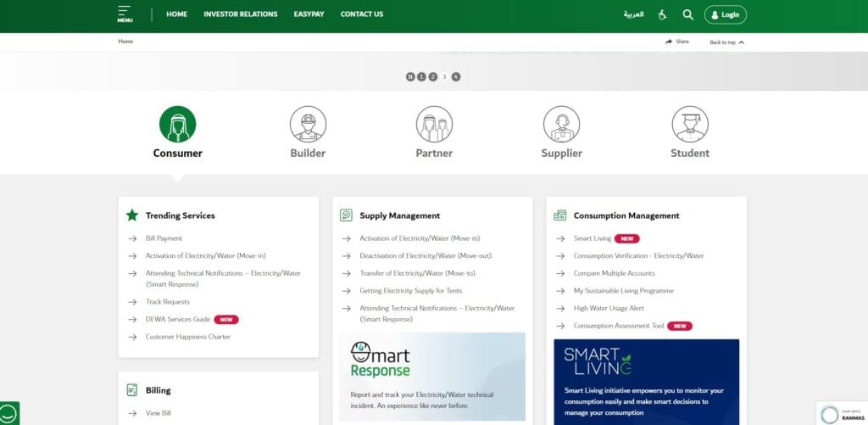Open Deactivation of Electricity/Water (Move-out)

(x=426, y=256)
